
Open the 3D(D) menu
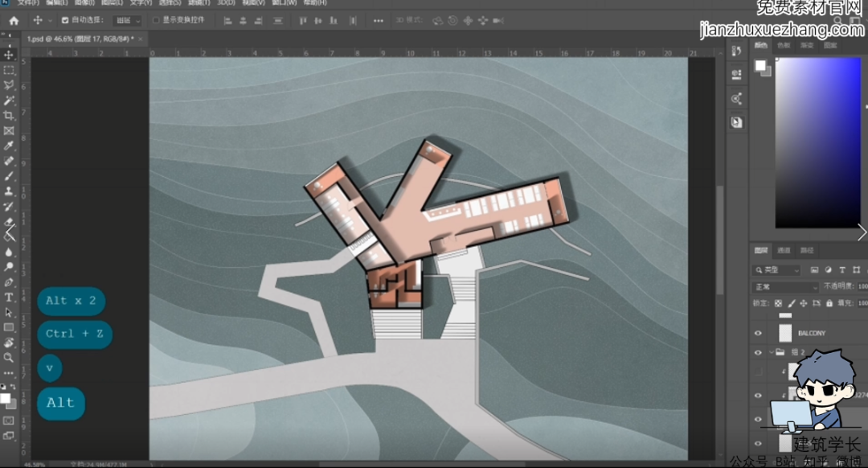[226, 2]
